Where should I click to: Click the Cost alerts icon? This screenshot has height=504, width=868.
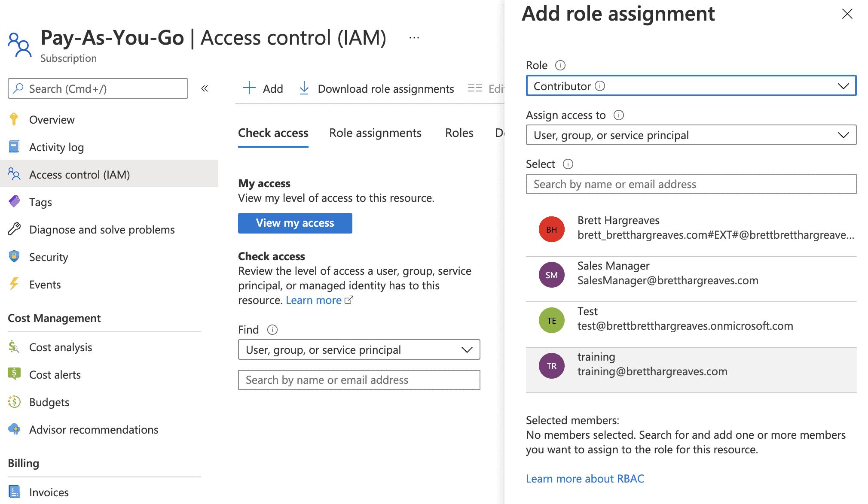[14, 374]
